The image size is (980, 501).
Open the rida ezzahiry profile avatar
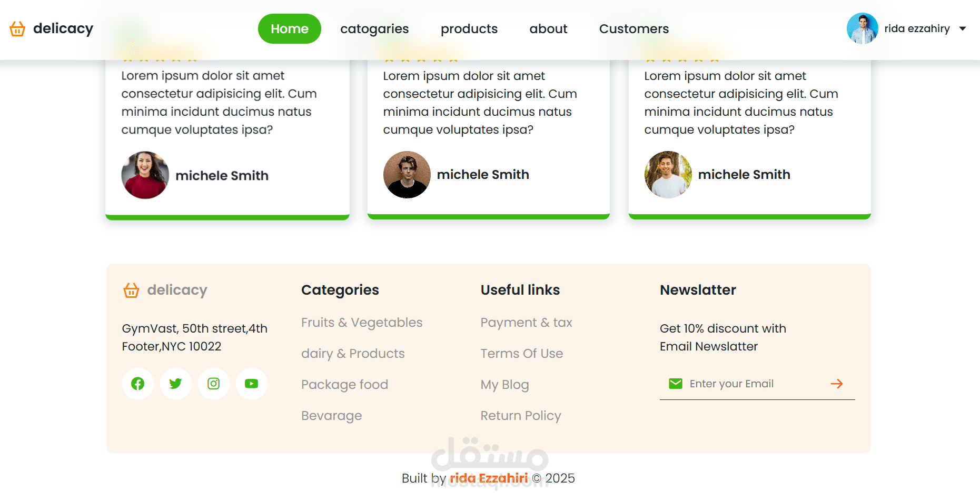point(862,28)
